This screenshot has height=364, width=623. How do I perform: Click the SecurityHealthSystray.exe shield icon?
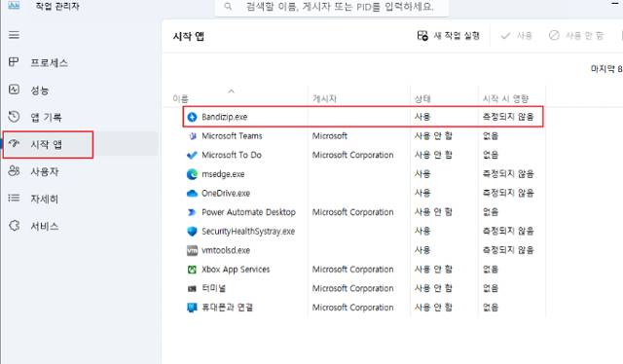pyautogui.click(x=192, y=232)
